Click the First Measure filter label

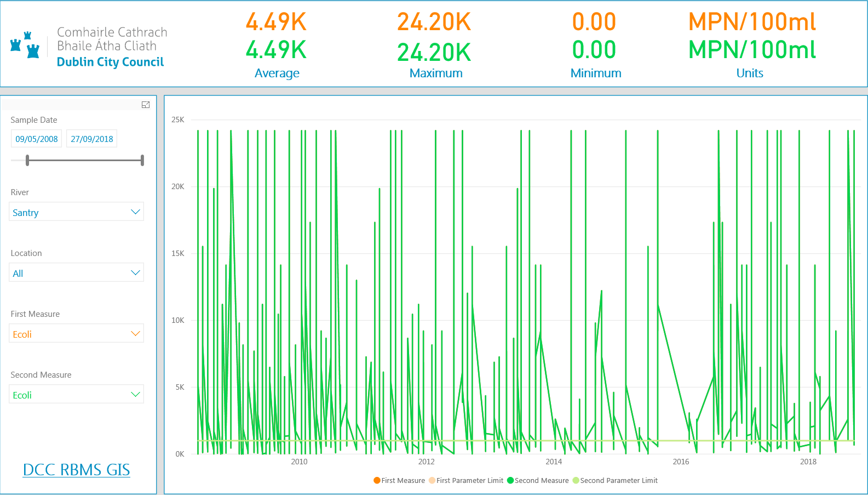[35, 314]
